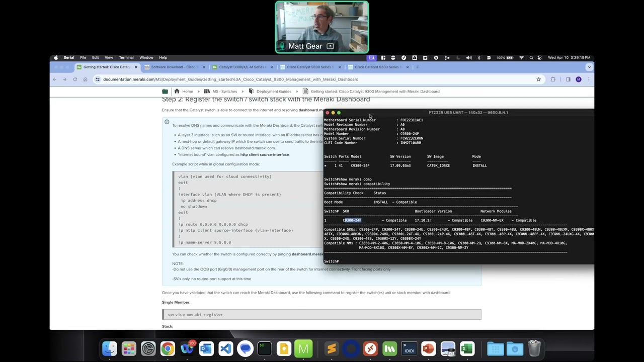The height and width of the screenshot is (362, 644).
Task: Open System Settings from the Dock
Action: point(148,348)
